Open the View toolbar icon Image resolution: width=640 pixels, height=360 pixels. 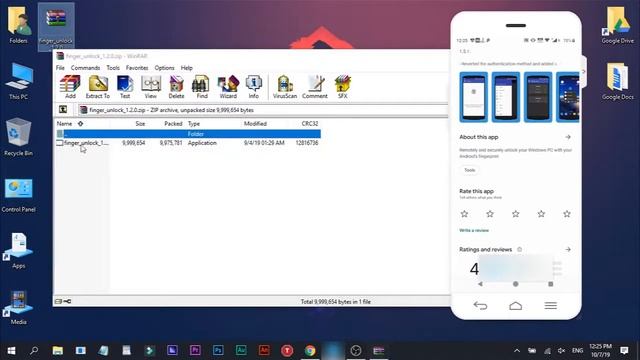point(151,87)
